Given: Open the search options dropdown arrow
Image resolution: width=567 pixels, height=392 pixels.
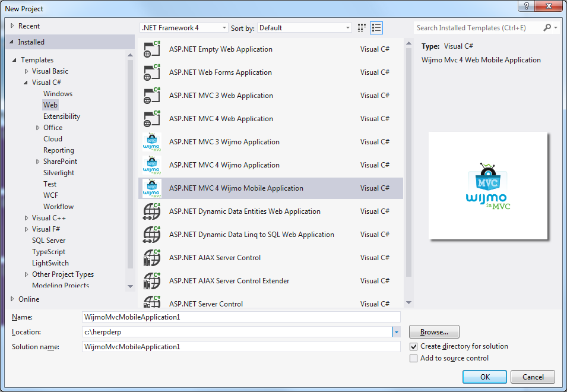Looking at the screenshot, I should point(556,28).
